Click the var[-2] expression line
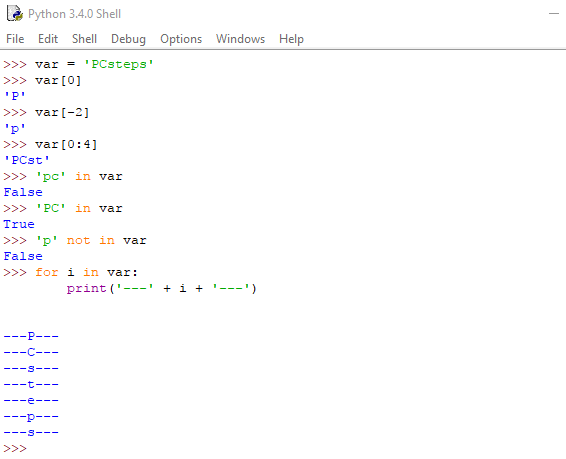The image size is (566, 459). tap(62, 112)
